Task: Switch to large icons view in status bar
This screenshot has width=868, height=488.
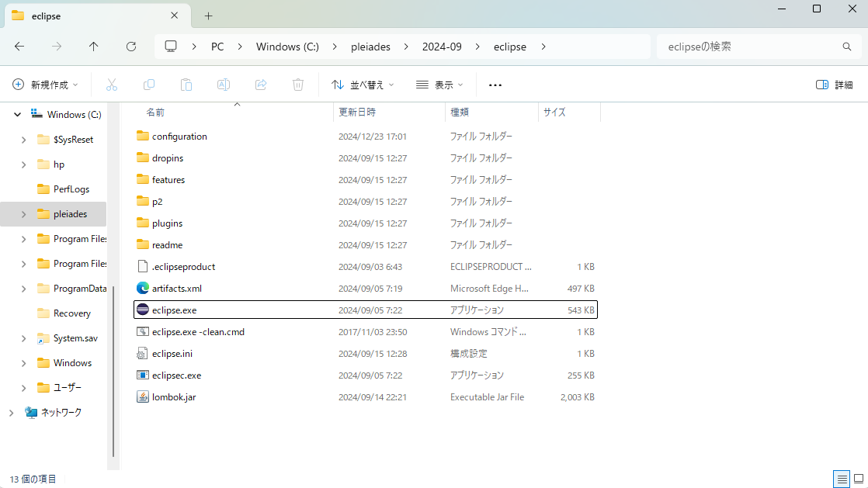Action: click(x=858, y=479)
